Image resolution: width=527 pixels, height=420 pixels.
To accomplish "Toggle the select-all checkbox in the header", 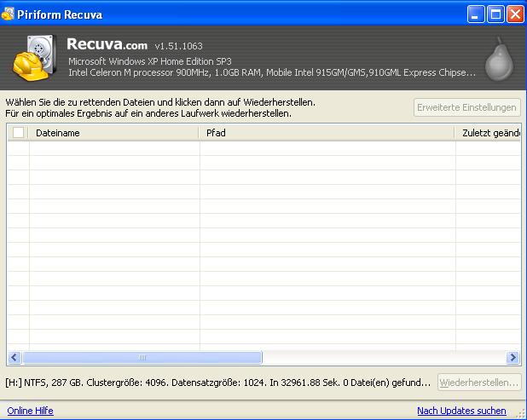I will click(18, 133).
